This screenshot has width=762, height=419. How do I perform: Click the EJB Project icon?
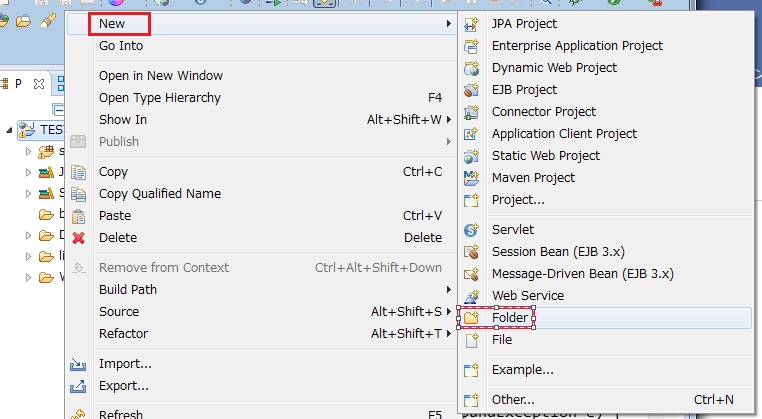[472, 90]
